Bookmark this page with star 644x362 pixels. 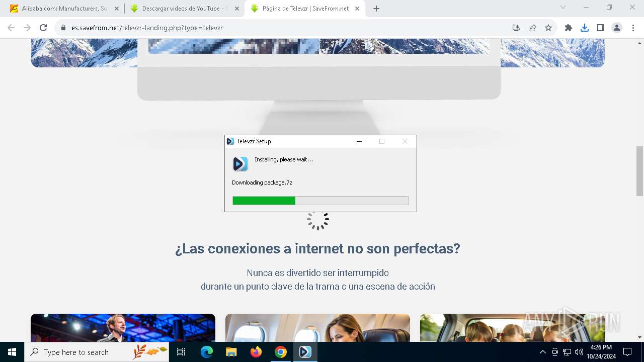(x=548, y=28)
